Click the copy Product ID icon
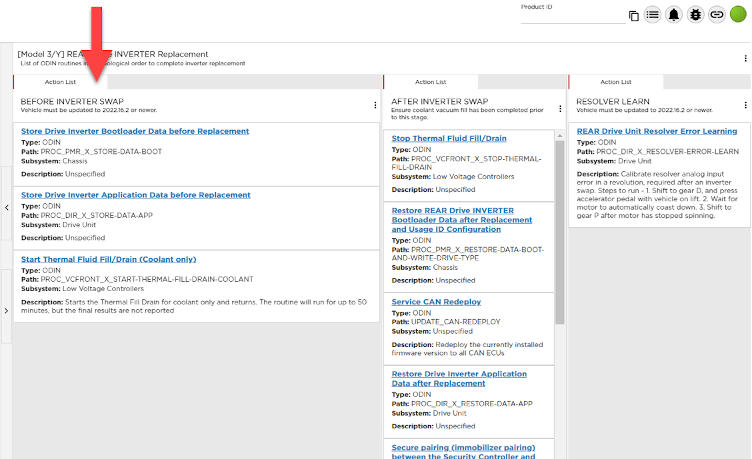Screen dimensions: 752x459 coord(634,15)
